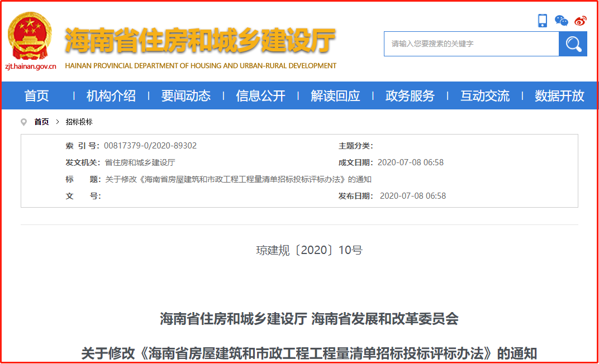Open the 首页 navigation menu item

tap(37, 96)
